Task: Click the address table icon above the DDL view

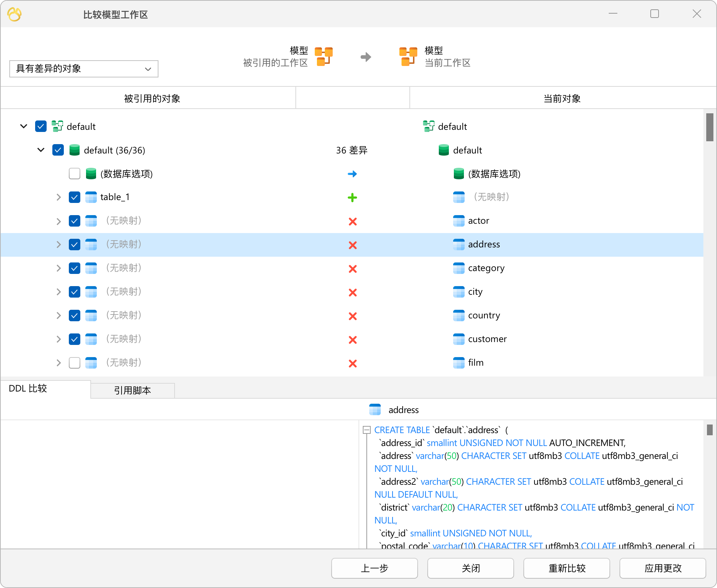Action: [x=375, y=409]
